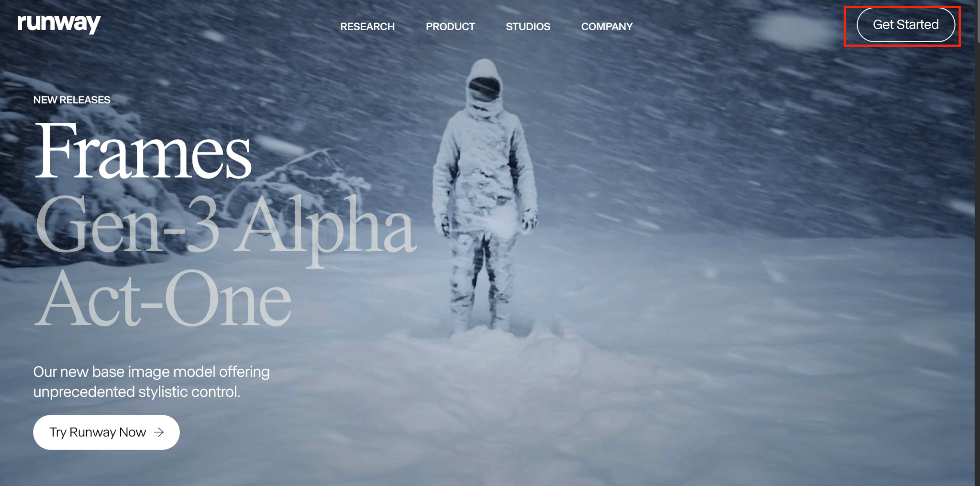Click the Try Runway Now button
The image size is (980, 486).
click(x=106, y=432)
